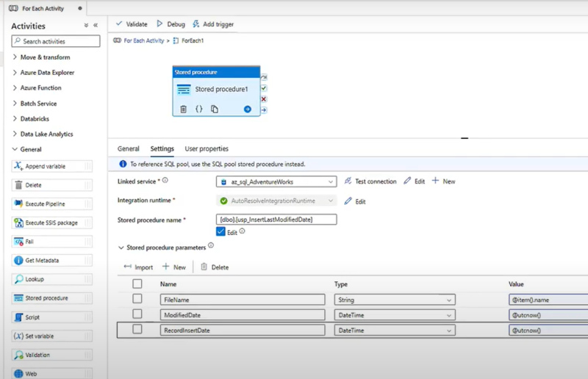588x379 pixels.
Task: Click the Debug button in the toolbar
Action: (x=171, y=24)
